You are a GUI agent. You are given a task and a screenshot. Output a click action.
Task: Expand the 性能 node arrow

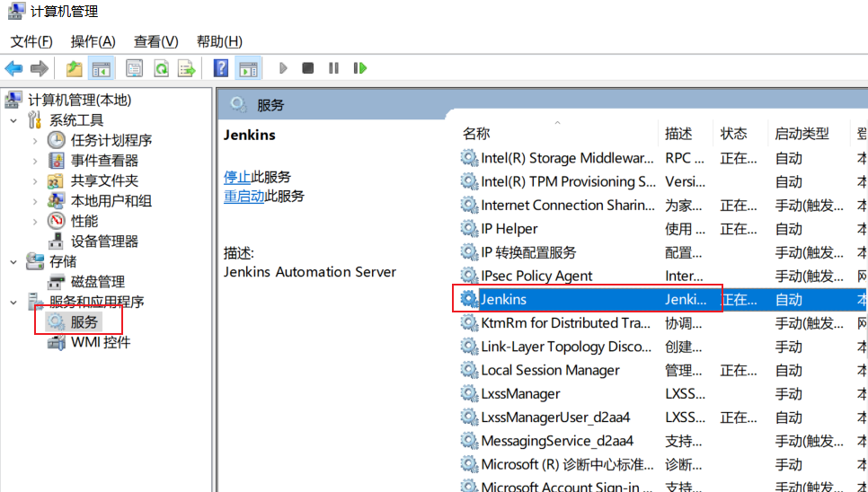(35, 222)
